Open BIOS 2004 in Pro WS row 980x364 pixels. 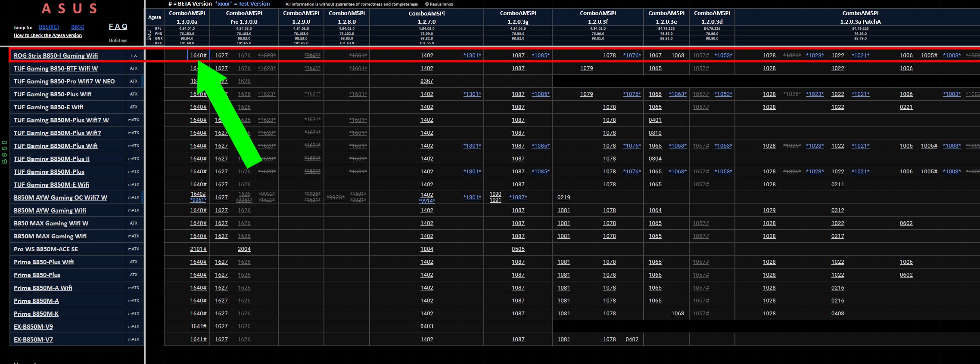pyautogui.click(x=244, y=249)
